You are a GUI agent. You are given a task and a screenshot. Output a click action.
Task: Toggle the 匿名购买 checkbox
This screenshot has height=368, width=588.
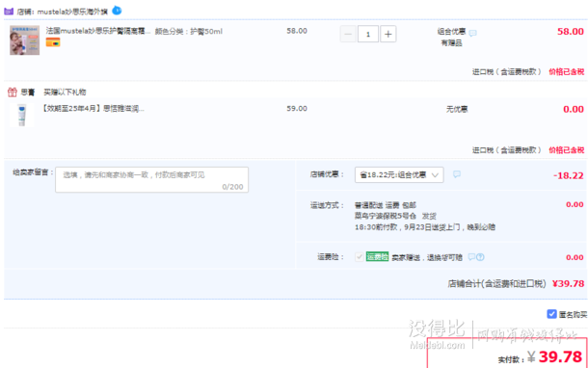pyautogui.click(x=551, y=314)
